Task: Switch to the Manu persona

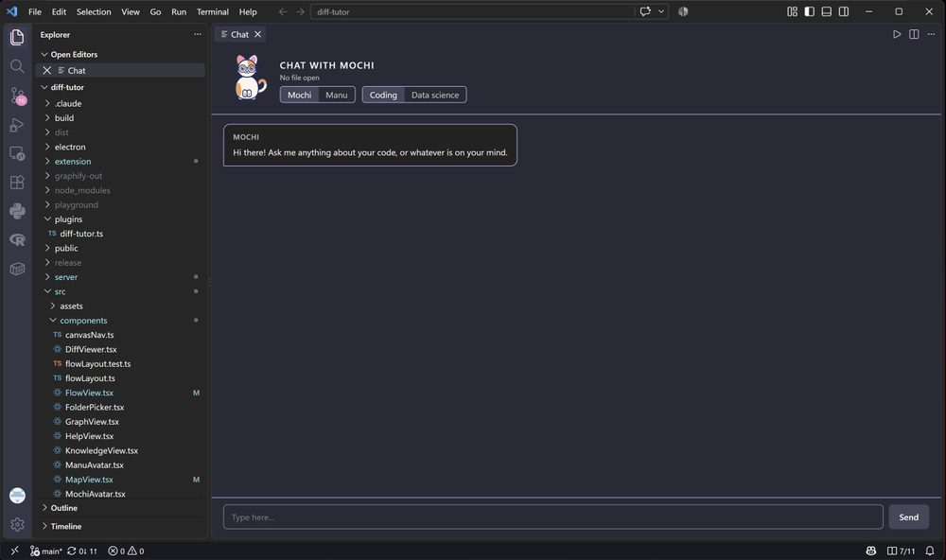Action: coord(337,95)
